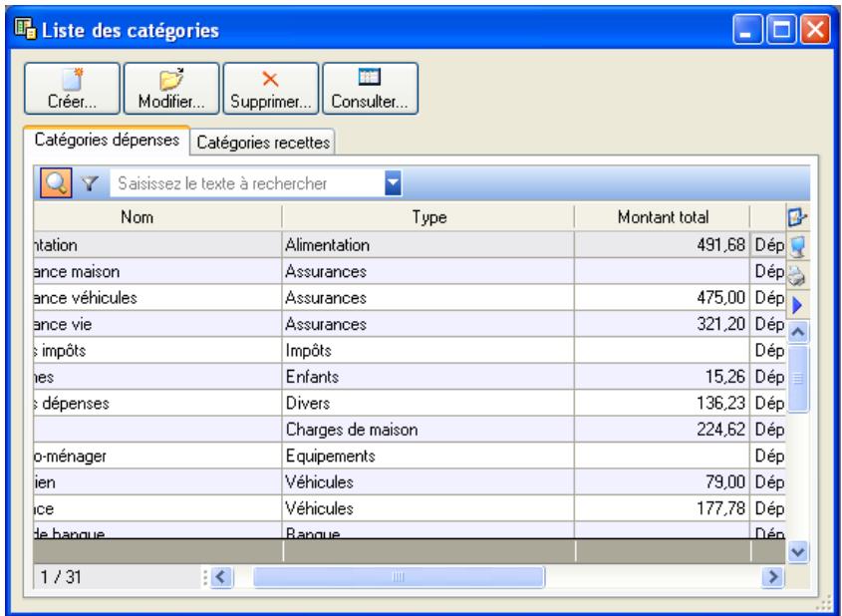The width and height of the screenshot is (842, 616).
Task: Select the amount 79,00 cell
Action: point(662,481)
